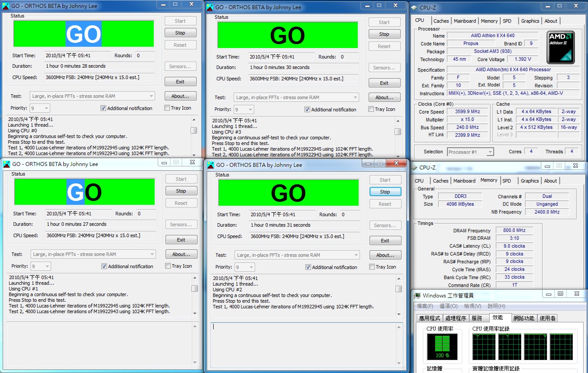Click the 100 % CPU usage meter in Task Manager
The width and height of the screenshot is (588, 373).
click(442, 346)
